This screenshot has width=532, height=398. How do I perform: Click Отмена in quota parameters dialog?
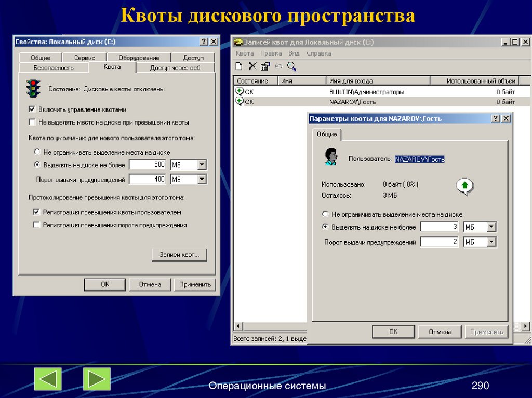(440, 332)
